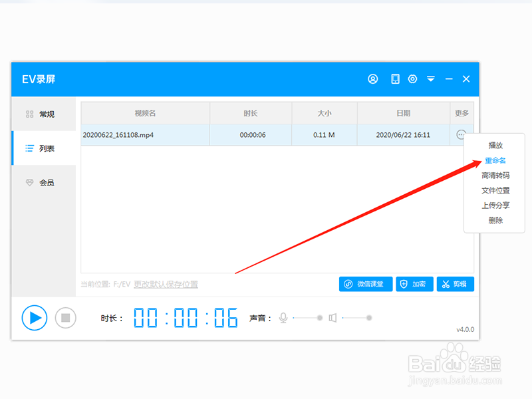Click the mobile device icon in title bar
Viewport: 532px width, 399px height.
395,79
